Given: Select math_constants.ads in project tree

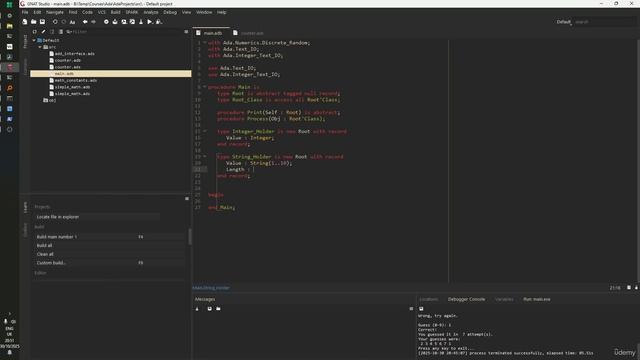Looking at the screenshot, I should pos(76,80).
